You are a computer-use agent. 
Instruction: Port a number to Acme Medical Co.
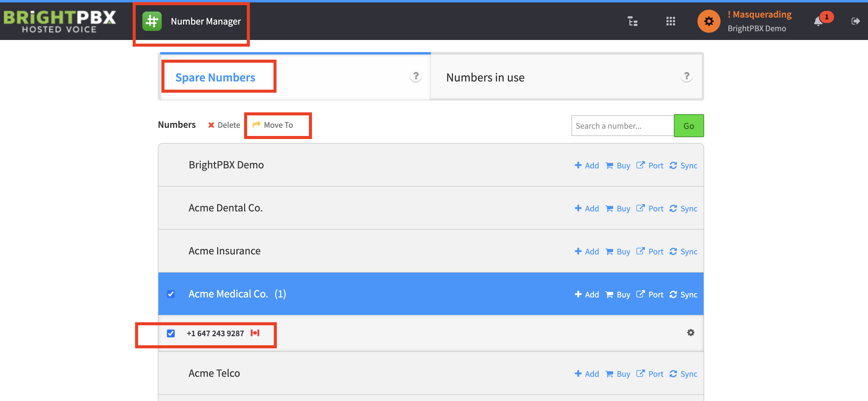point(650,294)
